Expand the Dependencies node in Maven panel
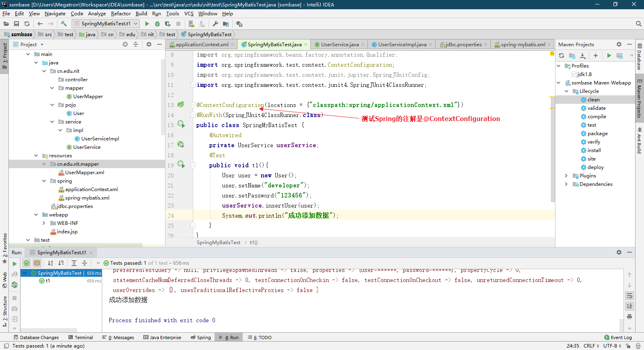The height and width of the screenshot is (350, 644). [566, 184]
